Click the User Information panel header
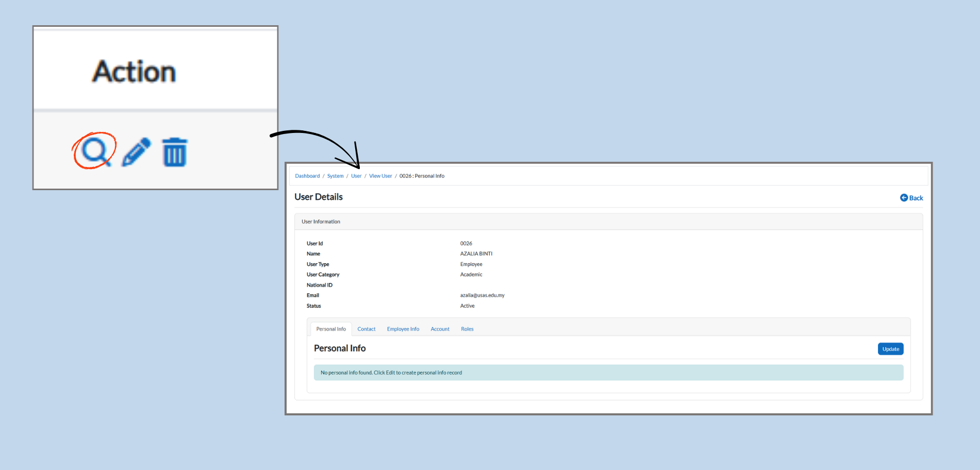 tap(321, 222)
